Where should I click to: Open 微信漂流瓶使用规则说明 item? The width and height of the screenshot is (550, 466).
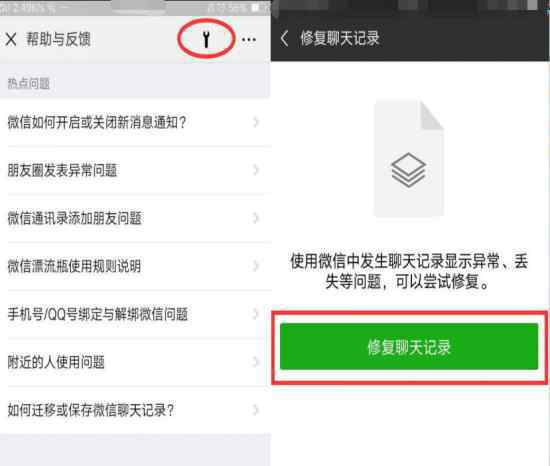(x=135, y=266)
